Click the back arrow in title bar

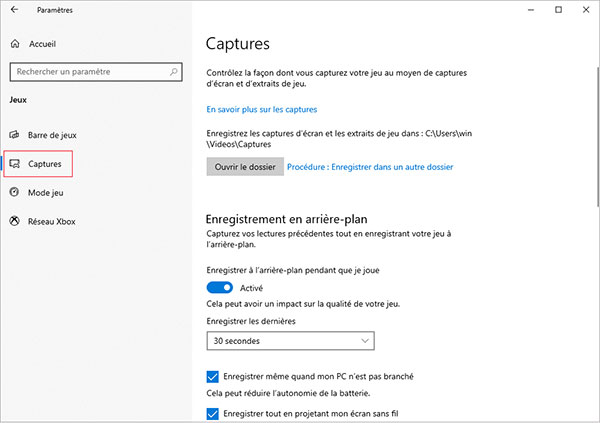[15, 11]
